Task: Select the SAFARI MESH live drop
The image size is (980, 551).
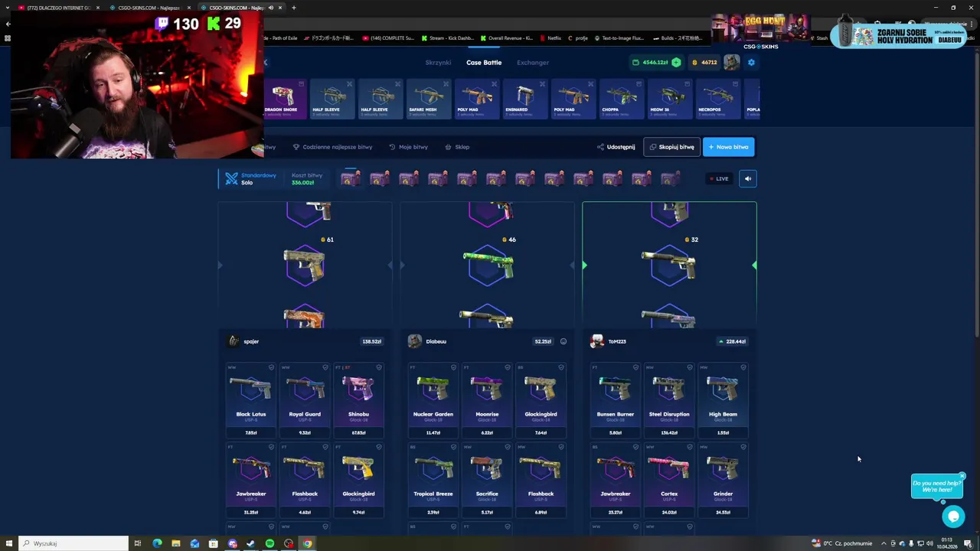Action: (x=428, y=99)
